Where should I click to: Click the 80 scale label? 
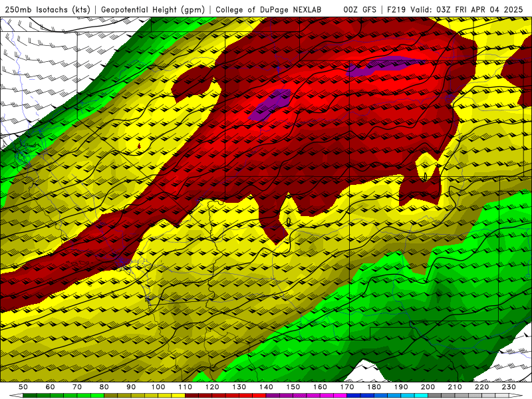click(104, 387)
